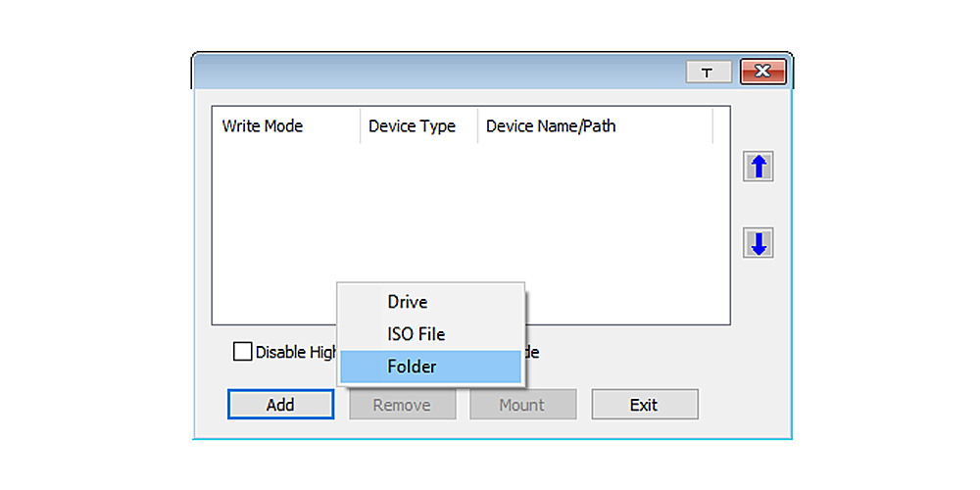Toggle the Disable High checkbox
This screenshot has width=980, height=490.
pos(242,351)
